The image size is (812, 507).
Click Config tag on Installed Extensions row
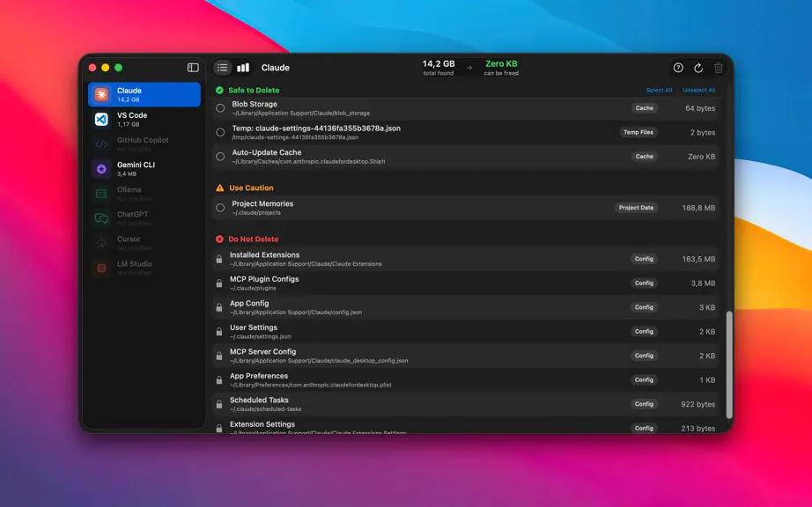[644, 259]
